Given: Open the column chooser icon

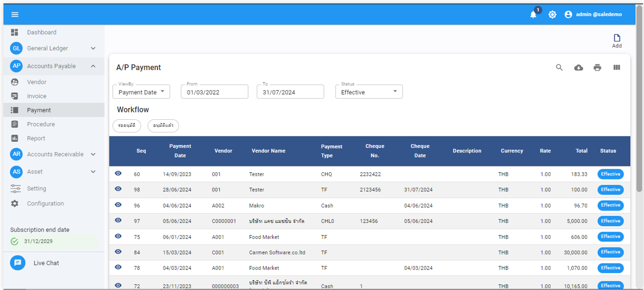Looking at the screenshot, I should [617, 68].
